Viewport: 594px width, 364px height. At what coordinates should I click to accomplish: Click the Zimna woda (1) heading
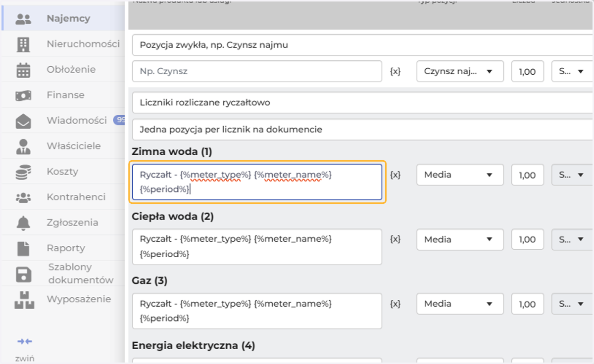172,152
